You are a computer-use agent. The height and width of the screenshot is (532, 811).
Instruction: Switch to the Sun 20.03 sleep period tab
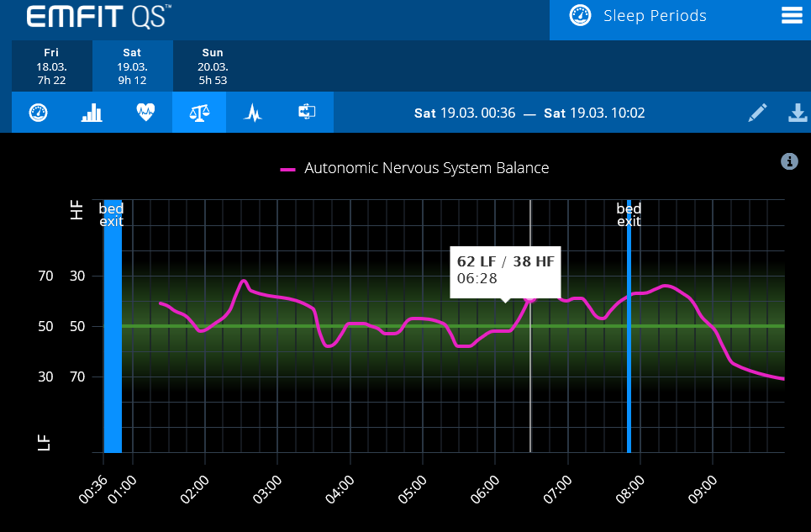(213, 66)
